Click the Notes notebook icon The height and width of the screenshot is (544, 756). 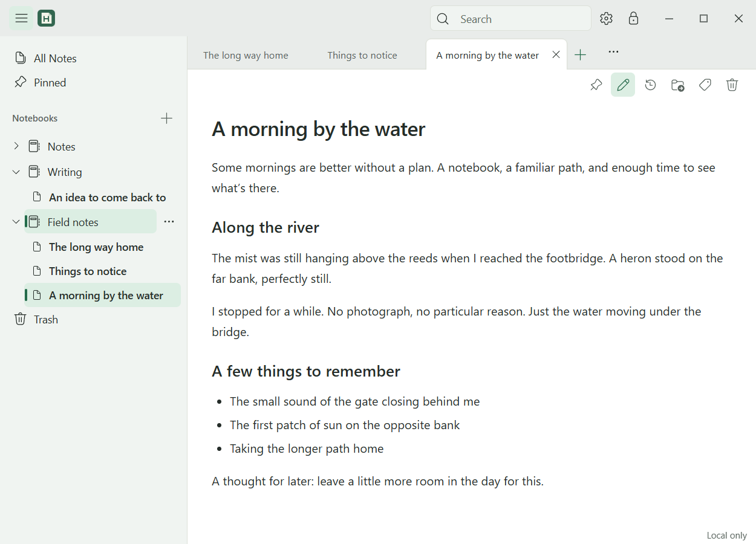coord(34,146)
